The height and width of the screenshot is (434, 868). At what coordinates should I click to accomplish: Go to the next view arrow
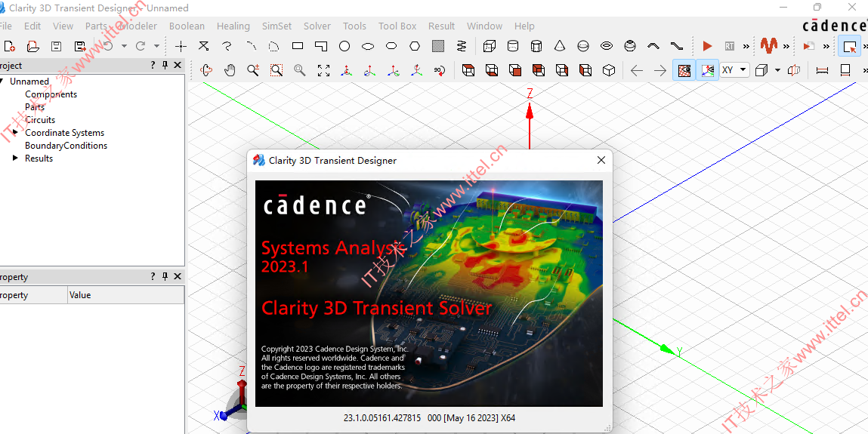click(x=659, y=70)
